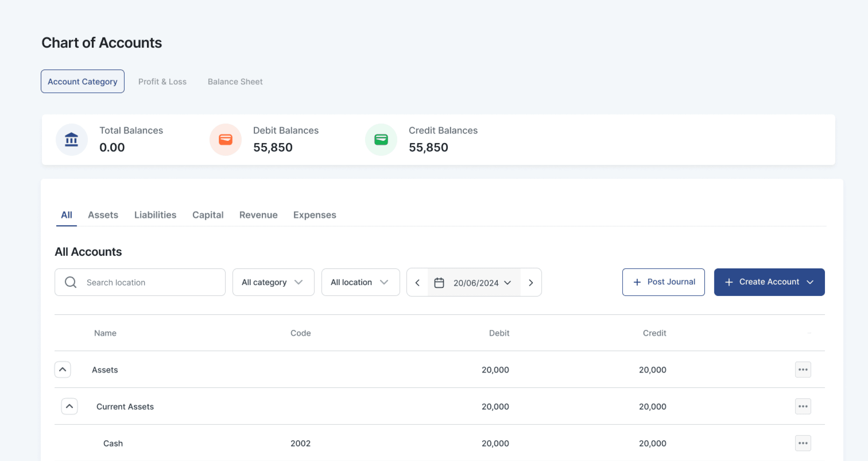
Task: Open the All category dropdown
Action: [273, 282]
